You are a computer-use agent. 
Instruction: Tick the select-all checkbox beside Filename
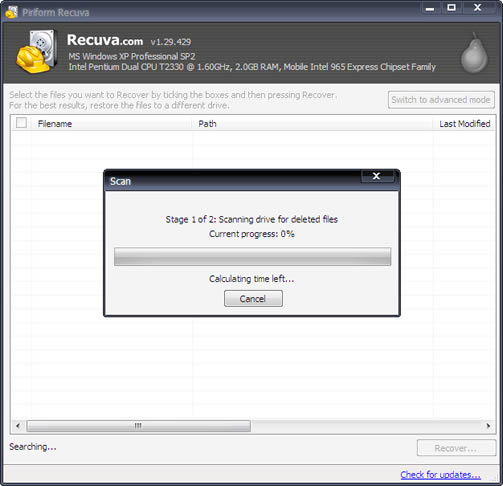21,123
